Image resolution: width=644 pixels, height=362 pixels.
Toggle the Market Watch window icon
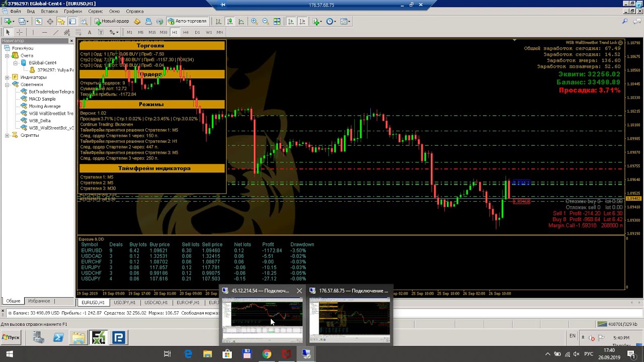[x=39, y=21]
